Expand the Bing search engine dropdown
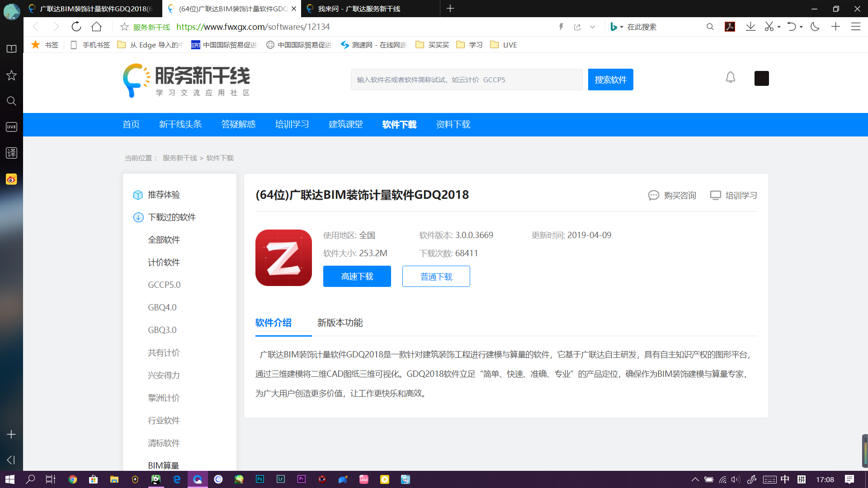This screenshot has width=868, height=488. tap(622, 27)
